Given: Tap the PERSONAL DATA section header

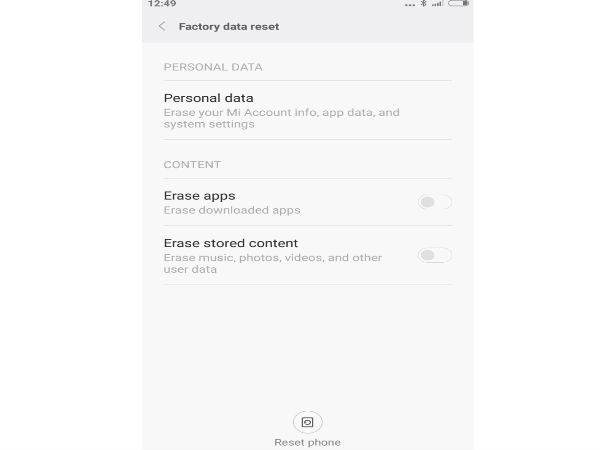Looking at the screenshot, I should coord(212,67).
